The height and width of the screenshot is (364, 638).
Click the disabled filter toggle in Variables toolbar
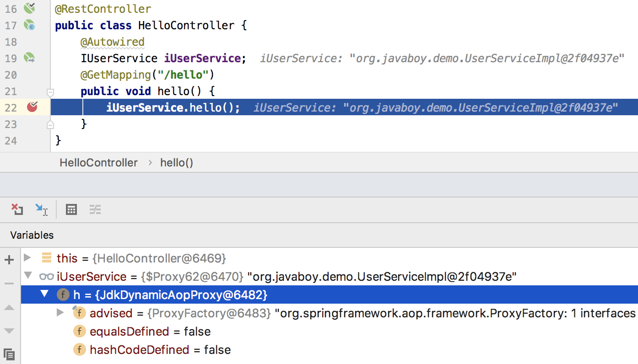tap(95, 209)
